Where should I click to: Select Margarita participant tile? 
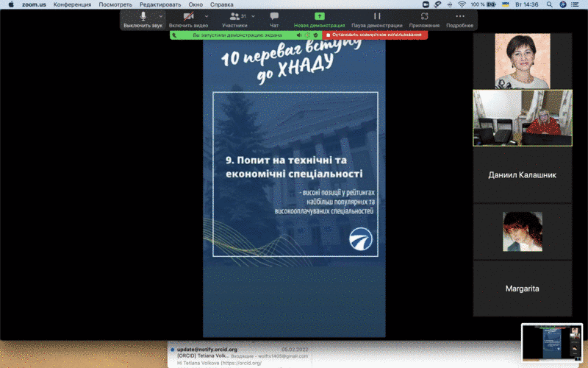(523, 289)
